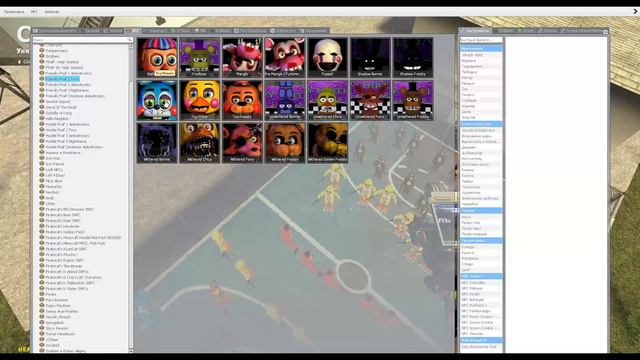Select the Left 4 Dead category
The width and height of the screenshot is (640, 360).
[x=55, y=175]
